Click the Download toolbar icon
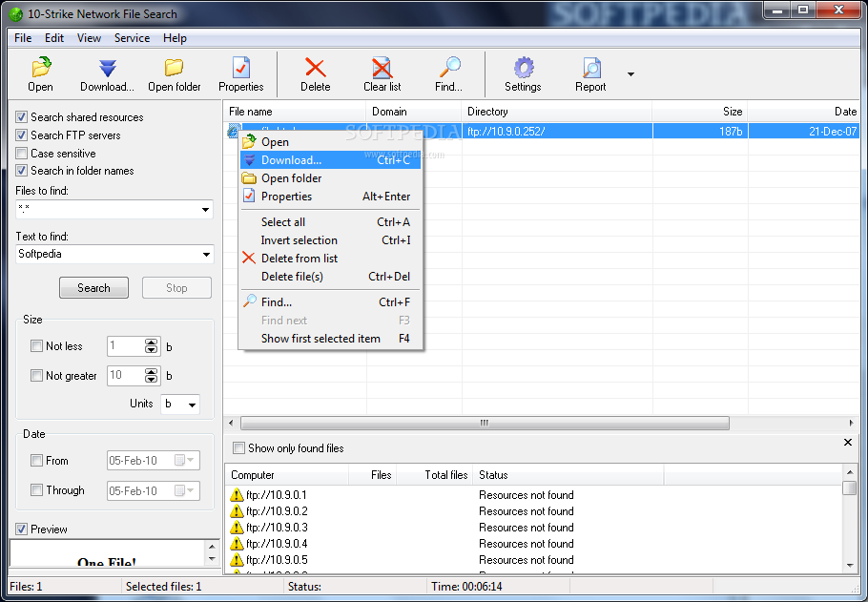The width and height of the screenshot is (868, 602). (x=108, y=68)
